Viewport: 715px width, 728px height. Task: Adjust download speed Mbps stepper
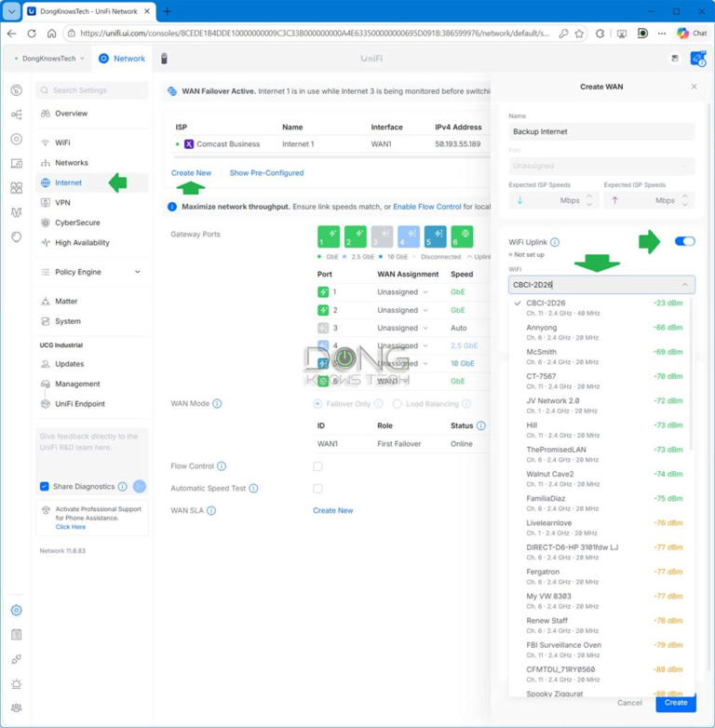tap(589, 200)
